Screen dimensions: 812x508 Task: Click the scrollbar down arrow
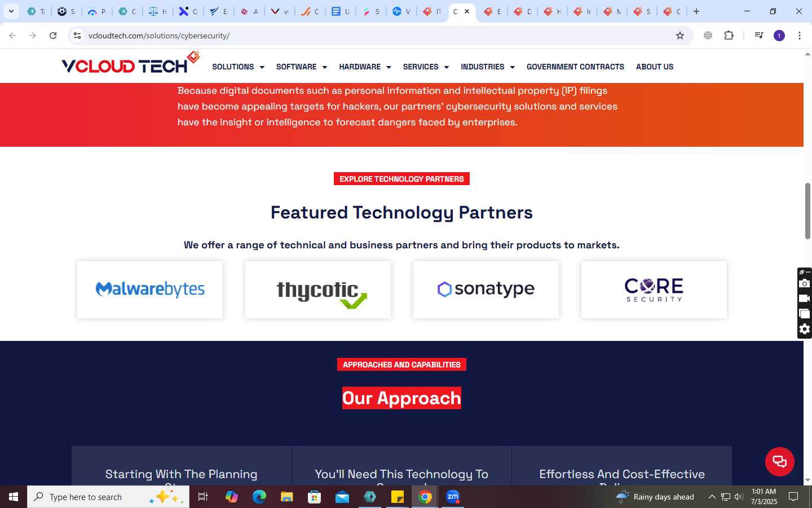click(x=807, y=480)
